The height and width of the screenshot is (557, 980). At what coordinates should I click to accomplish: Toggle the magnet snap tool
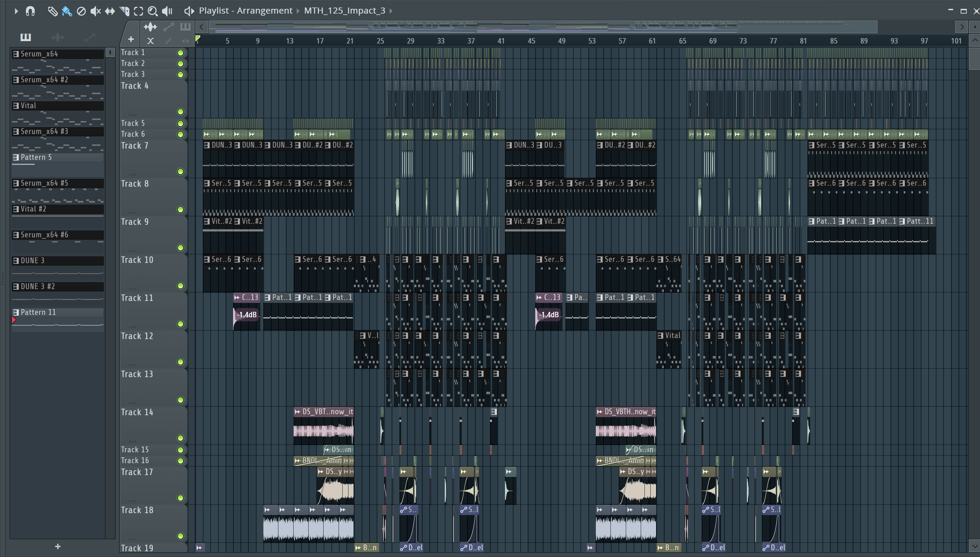point(30,11)
